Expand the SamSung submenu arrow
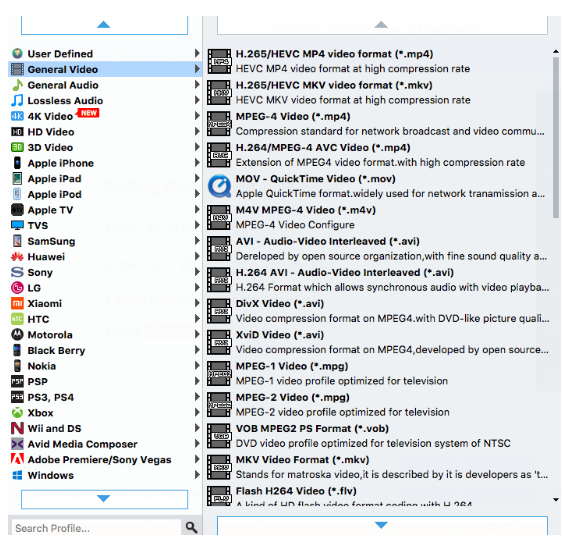Screen dimensions: 563x539 tap(197, 241)
